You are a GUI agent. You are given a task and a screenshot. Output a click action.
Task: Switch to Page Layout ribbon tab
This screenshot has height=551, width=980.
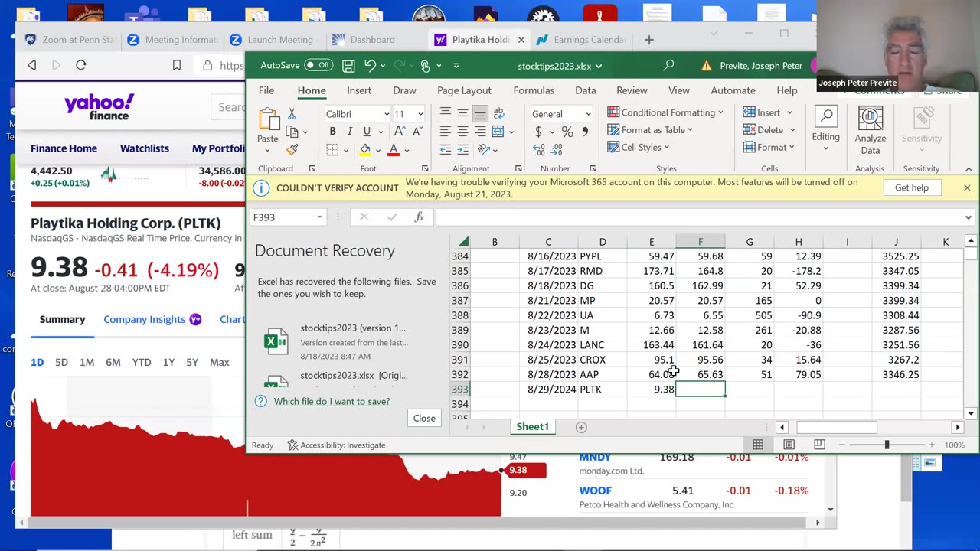pos(464,90)
